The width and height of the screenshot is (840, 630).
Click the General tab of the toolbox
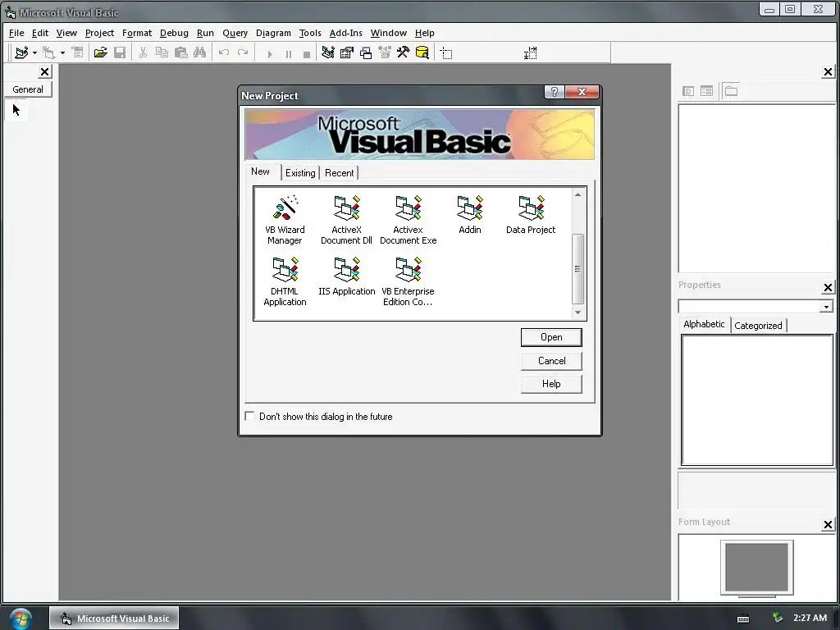(28, 89)
